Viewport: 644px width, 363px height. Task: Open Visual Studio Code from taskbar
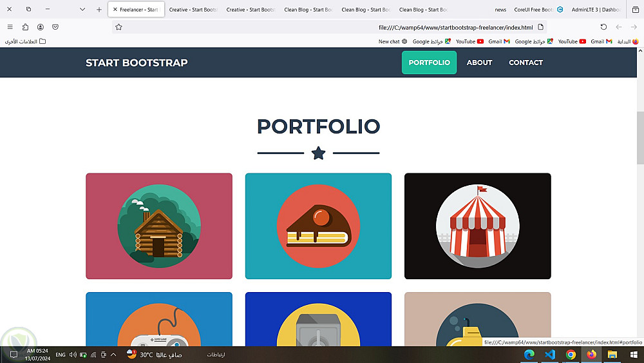pos(550,355)
